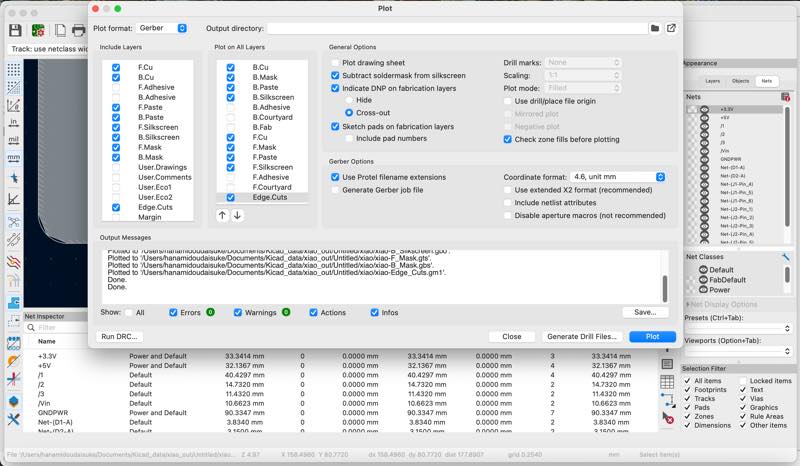
Task: Click the Output directory input field
Action: coord(457,28)
